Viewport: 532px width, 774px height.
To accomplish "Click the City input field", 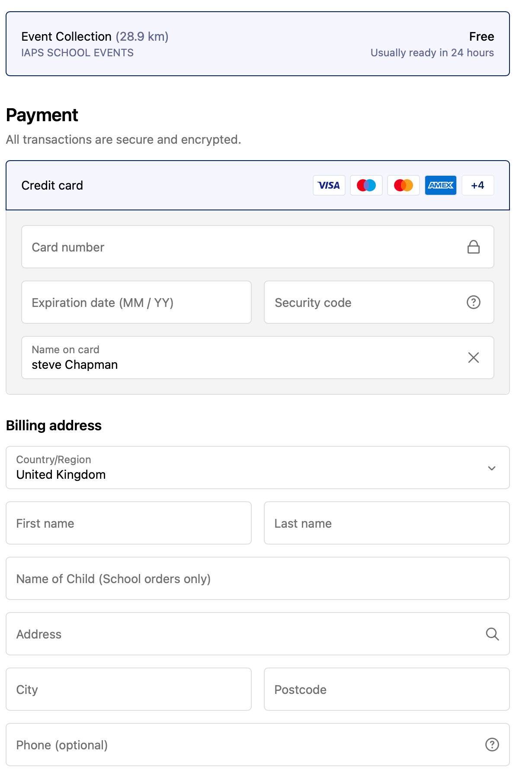I will (x=128, y=689).
